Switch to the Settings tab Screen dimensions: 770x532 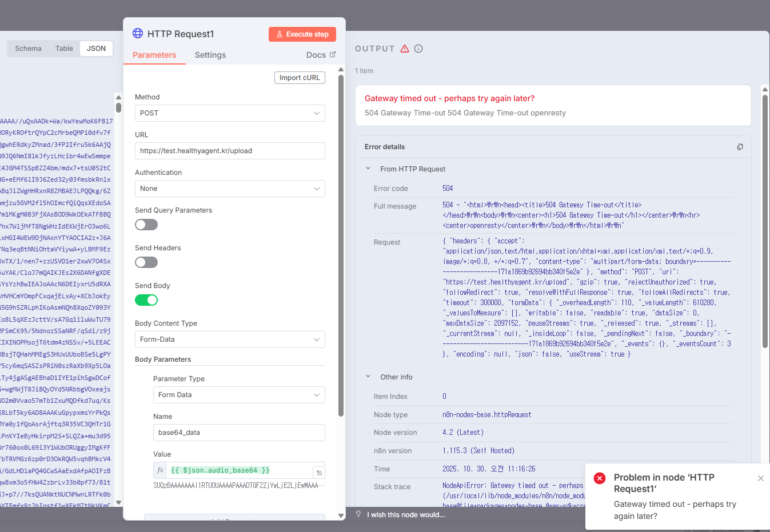pyautogui.click(x=210, y=55)
